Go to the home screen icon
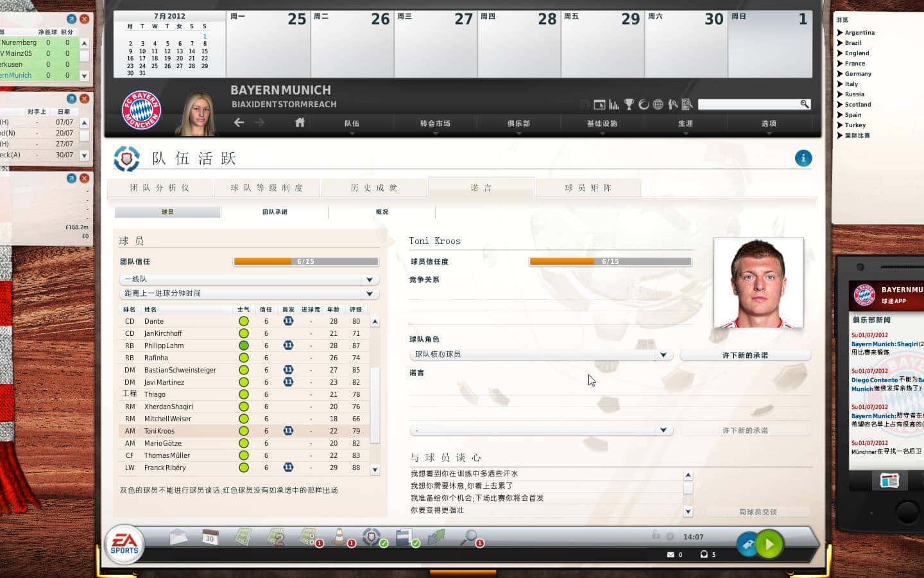The image size is (924, 578). point(300,122)
